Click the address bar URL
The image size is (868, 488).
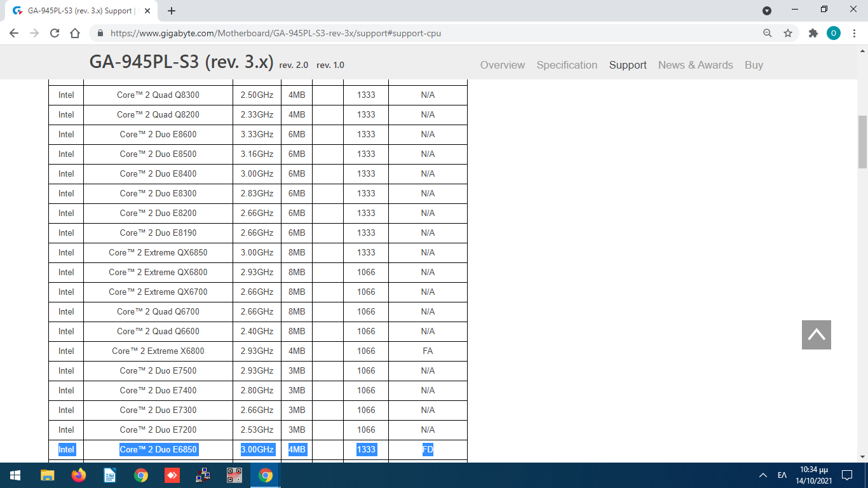276,33
